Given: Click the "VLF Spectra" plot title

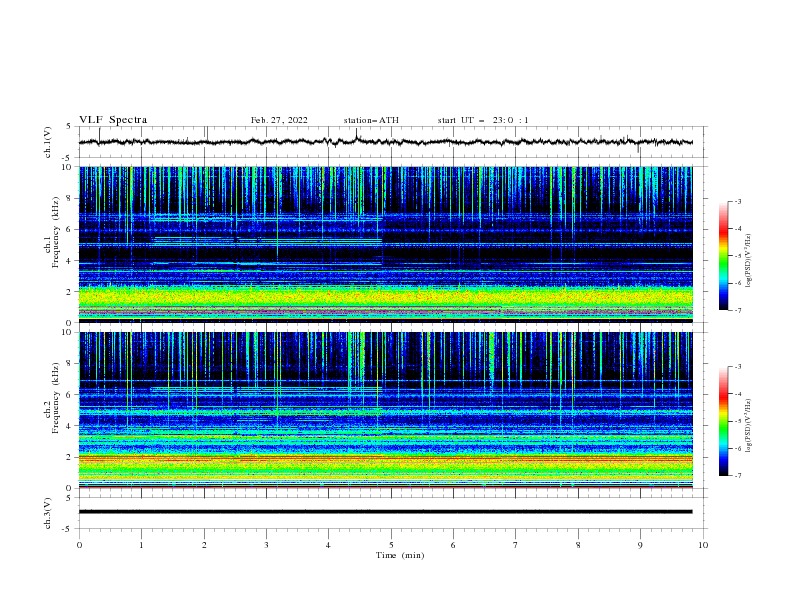Looking at the screenshot, I should click(113, 120).
